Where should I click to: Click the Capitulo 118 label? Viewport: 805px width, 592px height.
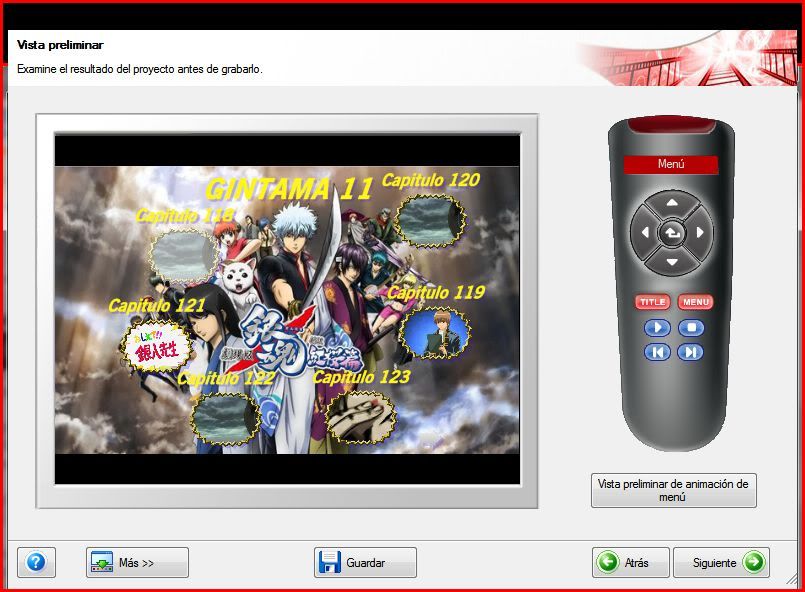[x=185, y=216]
